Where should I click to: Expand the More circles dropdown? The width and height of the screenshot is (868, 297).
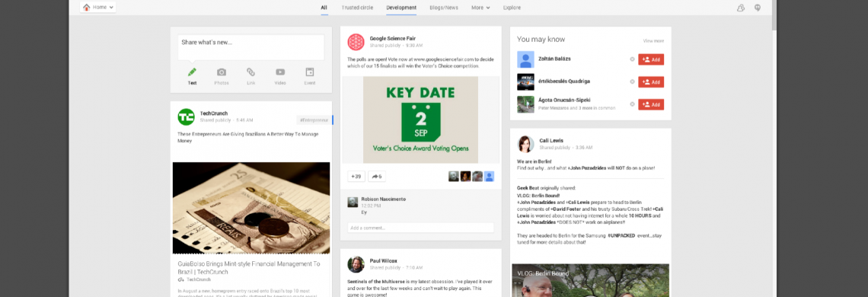click(x=480, y=8)
